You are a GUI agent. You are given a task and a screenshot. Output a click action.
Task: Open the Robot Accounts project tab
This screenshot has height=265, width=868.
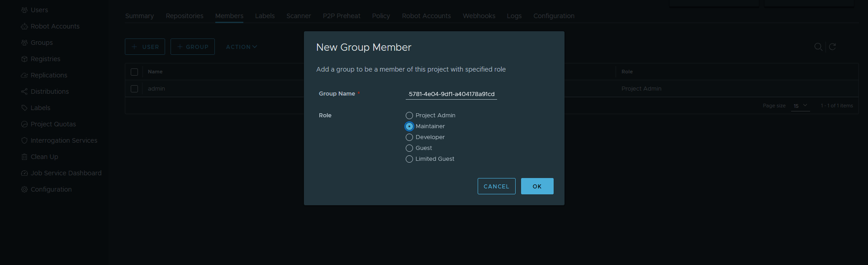pos(427,16)
